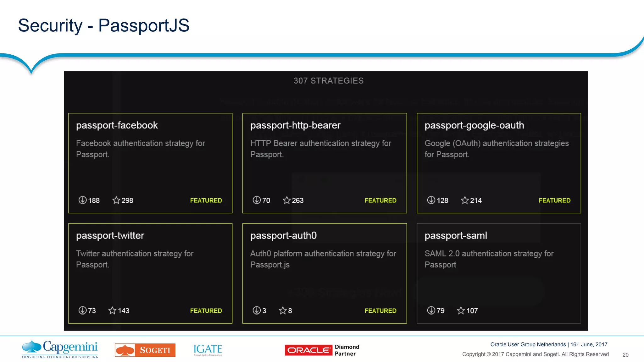Click the download icon on passport-twitter card
644x362 pixels.
tap(82, 310)
